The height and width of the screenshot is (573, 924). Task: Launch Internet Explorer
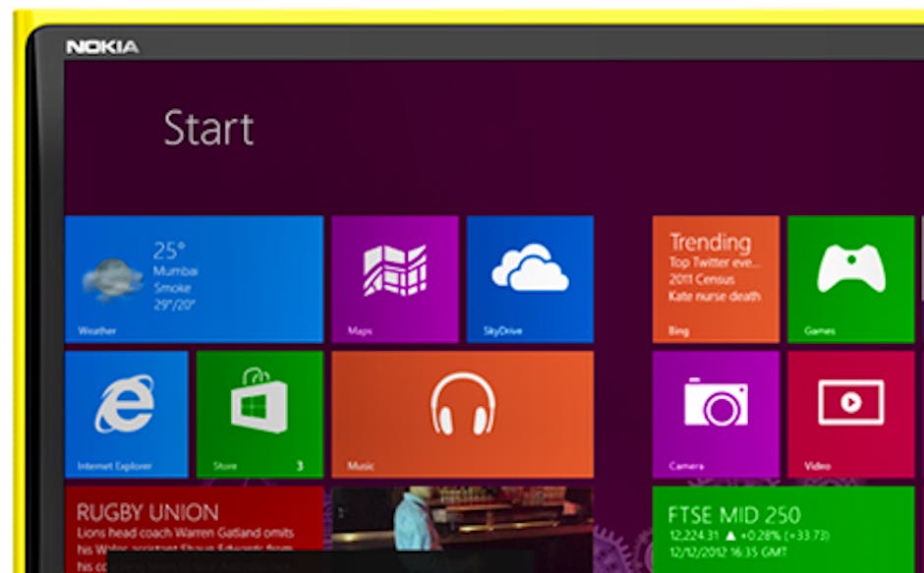coord(125,404)
